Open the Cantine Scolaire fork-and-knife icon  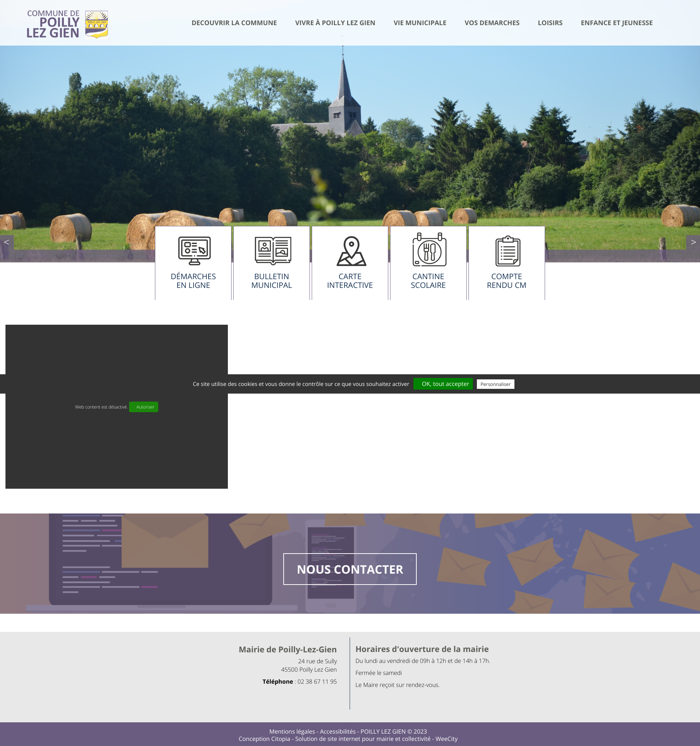pyautogui.click(x=429, y=250)
